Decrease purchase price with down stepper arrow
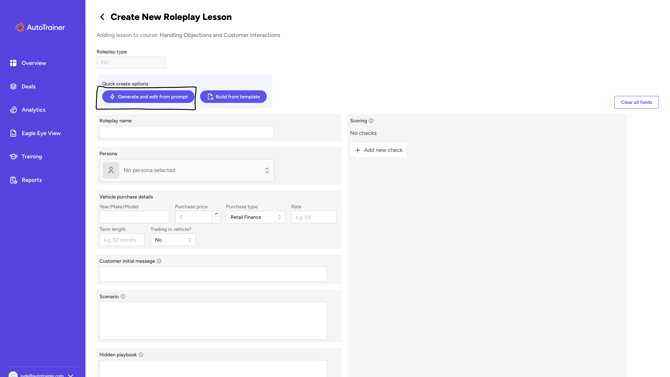This screenshot has width=670, height=377. [216, 220]
